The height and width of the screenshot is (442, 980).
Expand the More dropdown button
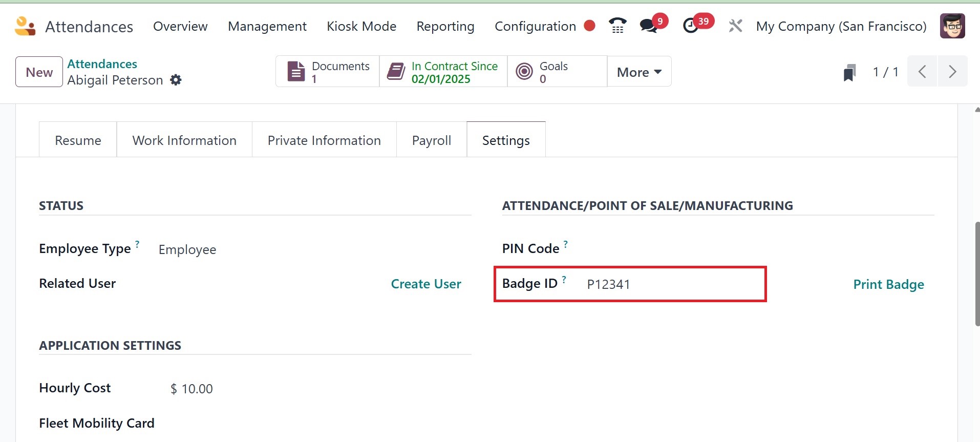pos(639,72)
